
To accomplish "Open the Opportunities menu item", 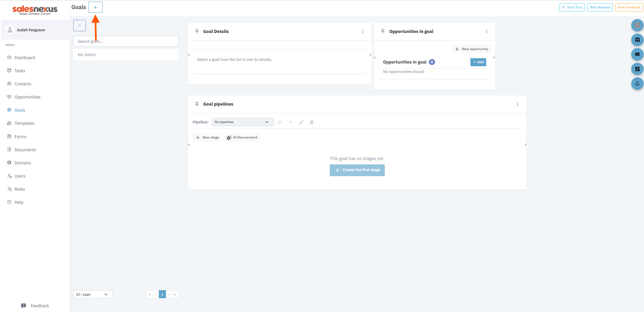I will point(28,97).
